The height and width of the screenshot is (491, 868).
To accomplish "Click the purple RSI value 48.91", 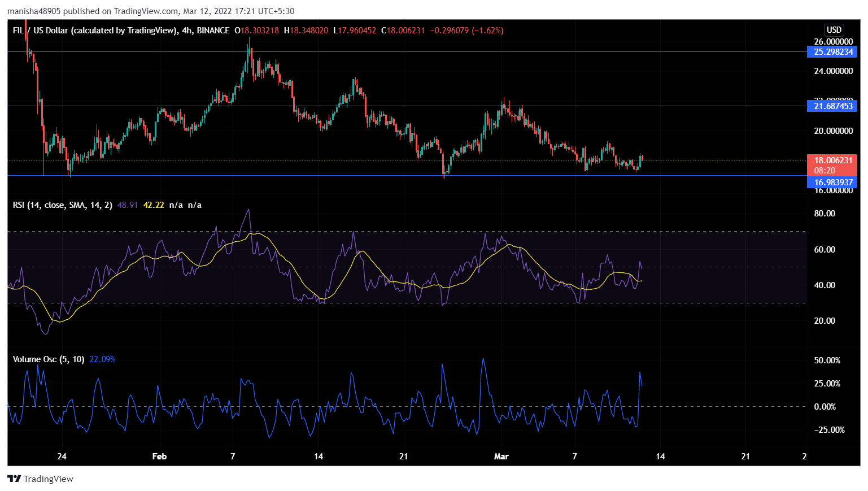I will 128,205.
